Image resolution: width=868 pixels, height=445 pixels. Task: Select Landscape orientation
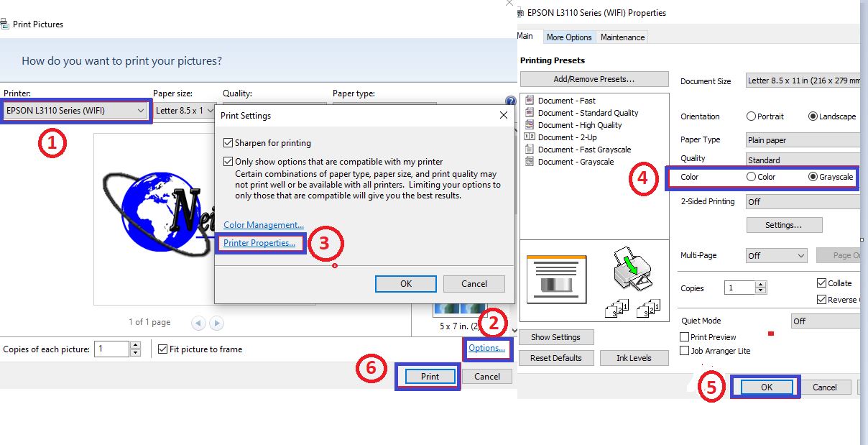click(813, 116)
